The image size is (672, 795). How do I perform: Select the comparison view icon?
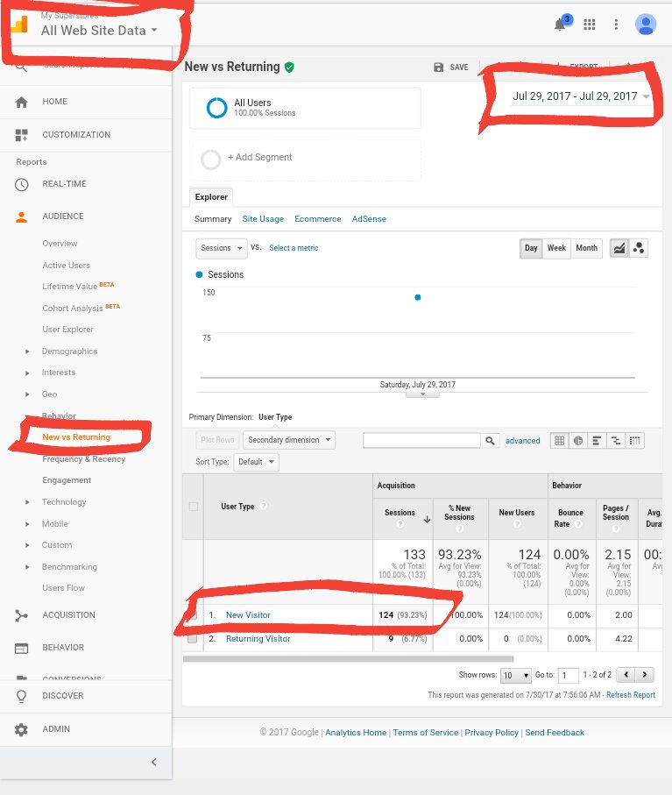tap(616, 441)
